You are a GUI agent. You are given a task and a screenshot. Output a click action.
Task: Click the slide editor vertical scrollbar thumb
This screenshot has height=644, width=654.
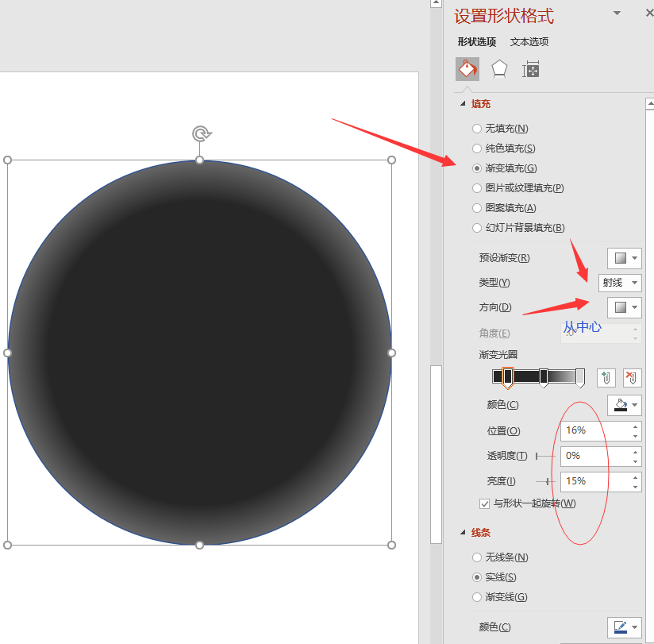click(x=436, y=454)
